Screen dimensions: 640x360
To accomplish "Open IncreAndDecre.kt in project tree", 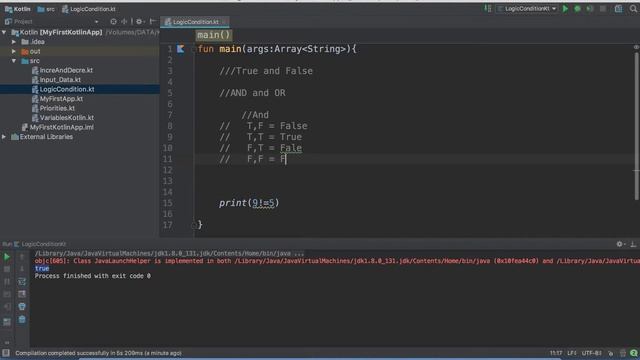I will tap(62, 70).
